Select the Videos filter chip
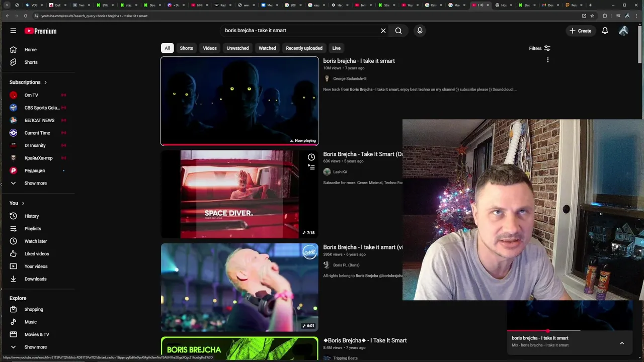 (210, 48)
